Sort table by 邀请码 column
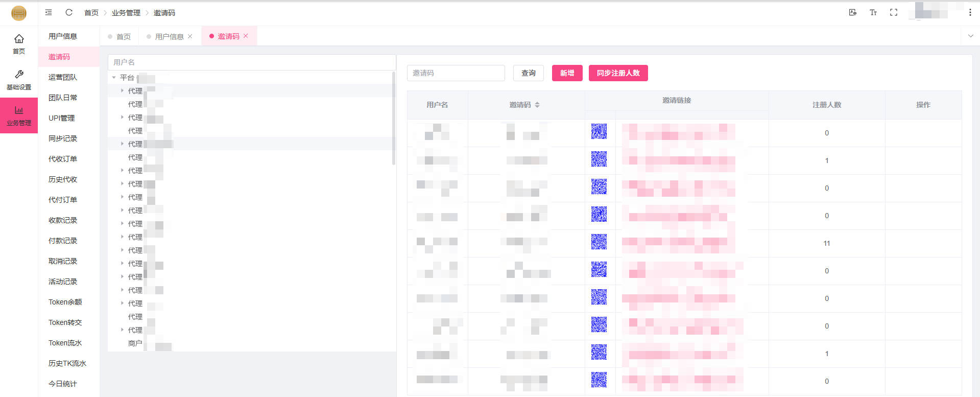Viewport: 980px width, 397px height. tap(537, 105)
